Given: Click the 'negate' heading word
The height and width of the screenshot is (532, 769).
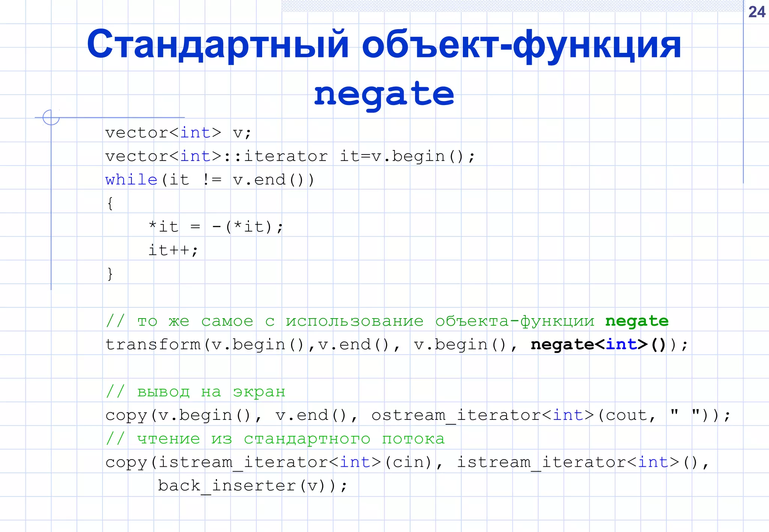Looking at the screenshot, I should 384,96.
